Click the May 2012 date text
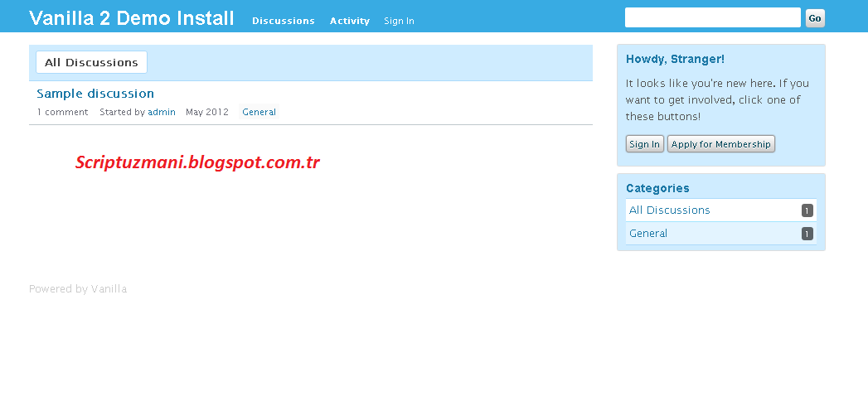 tap(207, 112)
